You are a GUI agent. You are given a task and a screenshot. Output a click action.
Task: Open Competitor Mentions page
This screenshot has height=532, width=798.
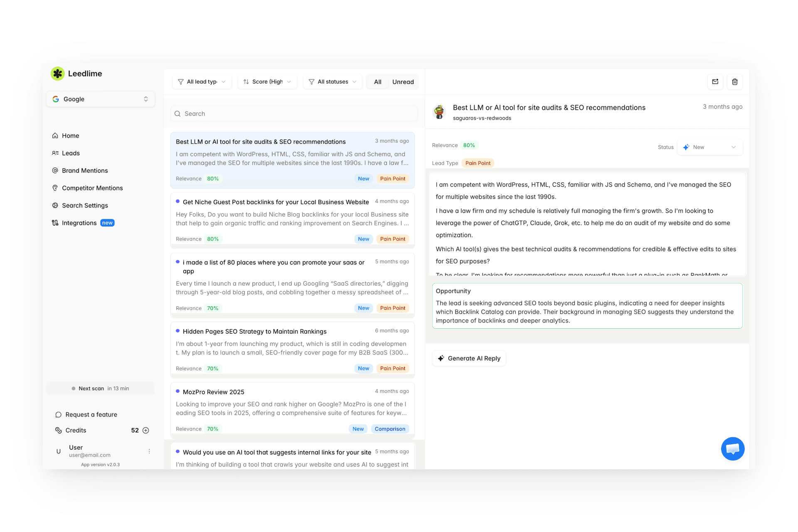(x=92, y=188)
